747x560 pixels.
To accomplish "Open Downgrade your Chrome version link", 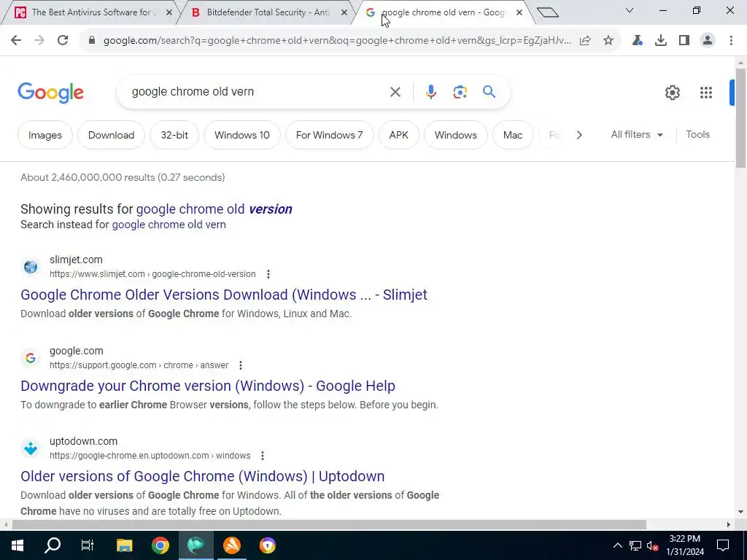I will pos(208,386).
